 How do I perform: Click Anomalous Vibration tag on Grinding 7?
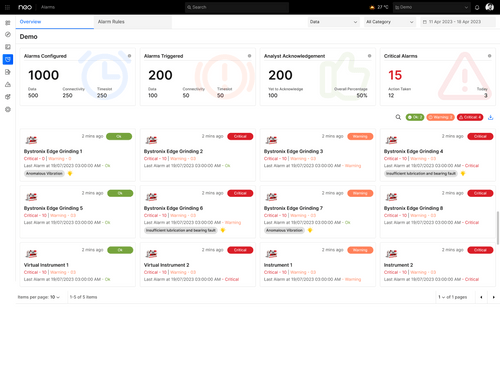pos(284,230)
